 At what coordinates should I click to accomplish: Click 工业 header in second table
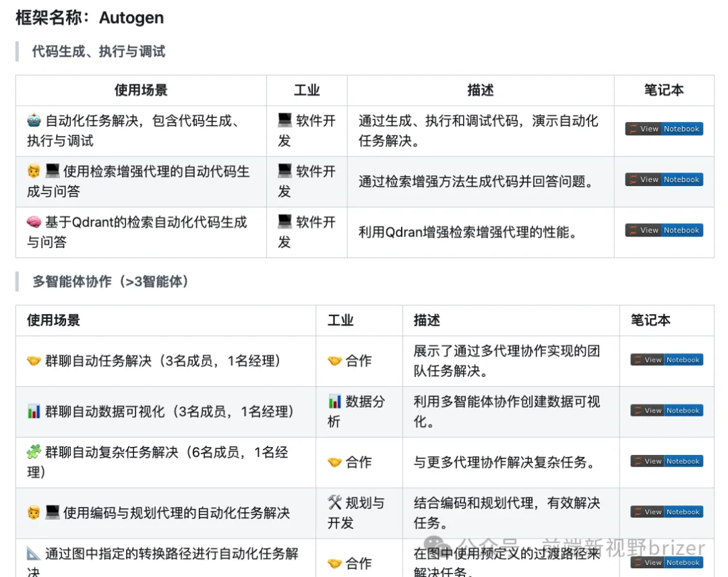click(341, 320)
